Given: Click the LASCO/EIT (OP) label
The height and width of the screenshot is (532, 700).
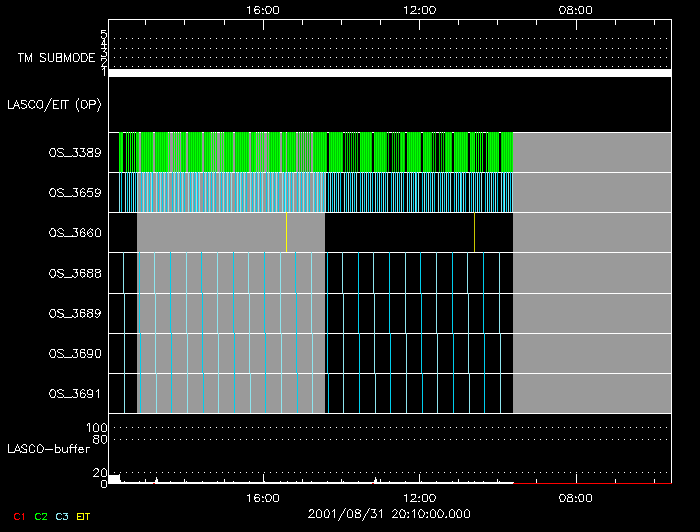Looking at the screenshot, I should tap(56, 104).
